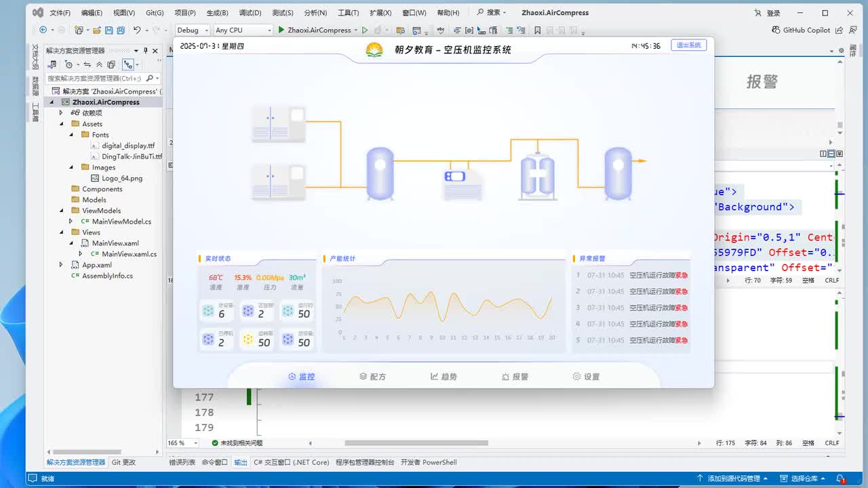The width and height of the screenshot is (868, 488).
Task: Open the 文件(F) menu
Action: 60,13
